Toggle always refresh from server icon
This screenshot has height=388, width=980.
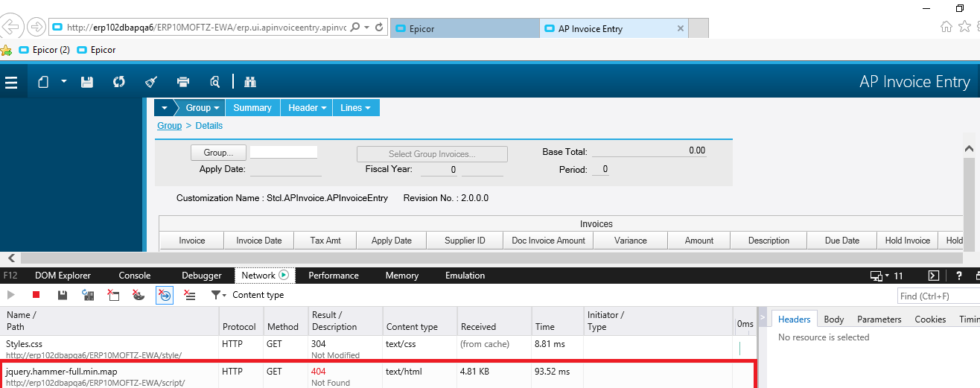coord(89,295)
